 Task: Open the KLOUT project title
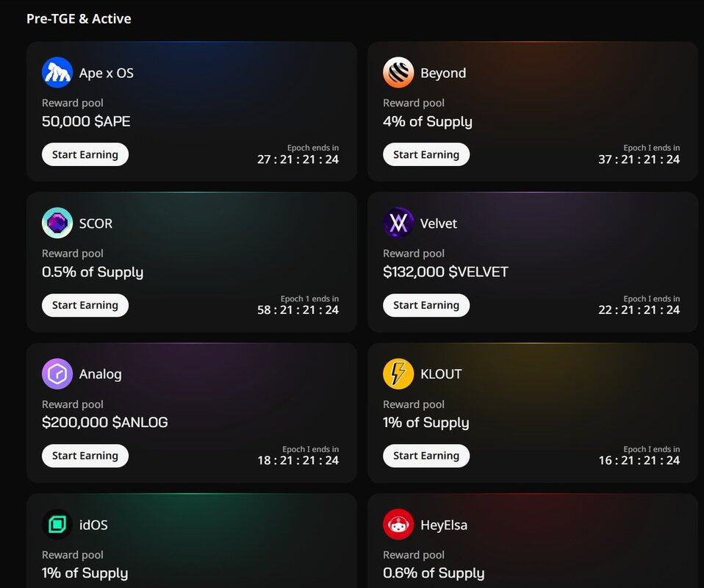click(441, 374)
